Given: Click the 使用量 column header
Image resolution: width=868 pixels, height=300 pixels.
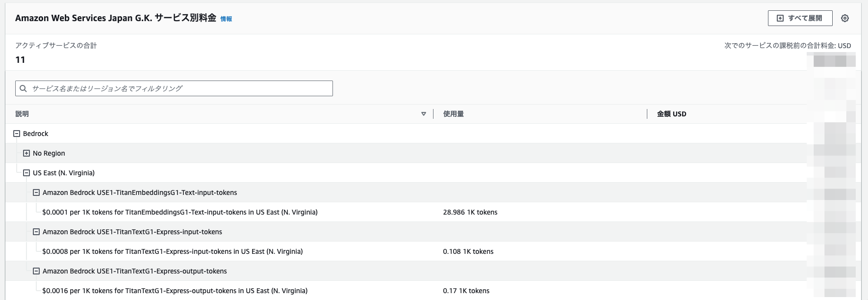Looking at the screenshot, I should pos(454,114).
